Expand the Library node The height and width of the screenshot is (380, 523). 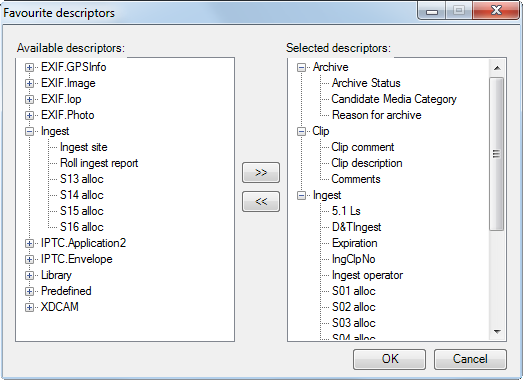pyautogui.click(x=29, y=276)
